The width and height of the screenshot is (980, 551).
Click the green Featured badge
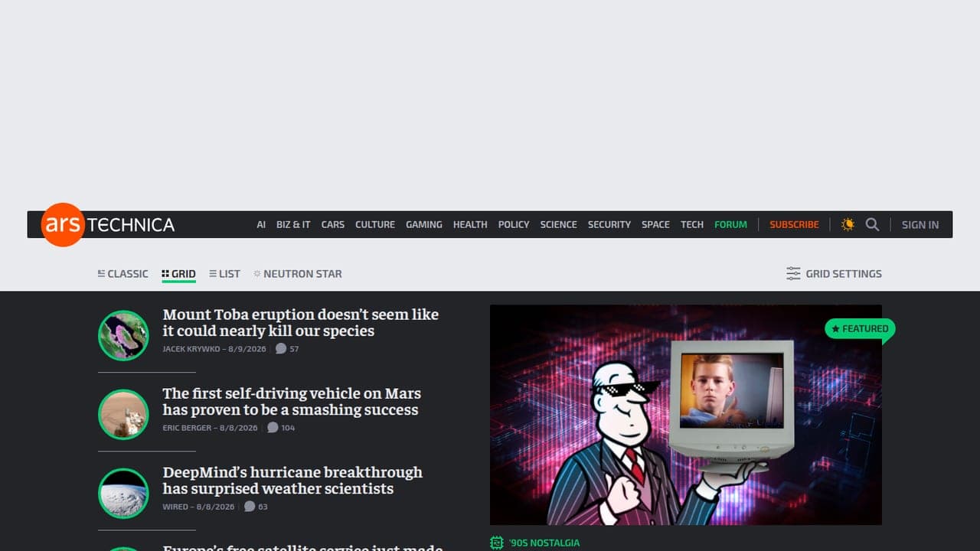coord(860,329)
